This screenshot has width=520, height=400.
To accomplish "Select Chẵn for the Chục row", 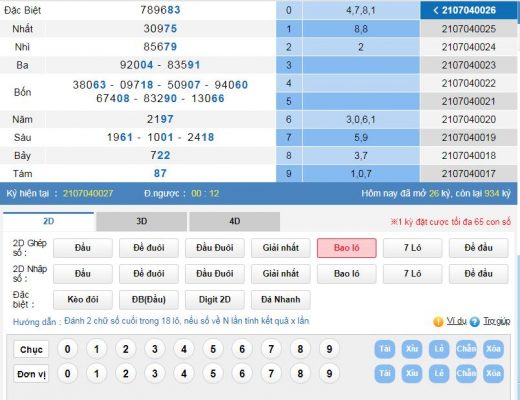I will [466, 349].
